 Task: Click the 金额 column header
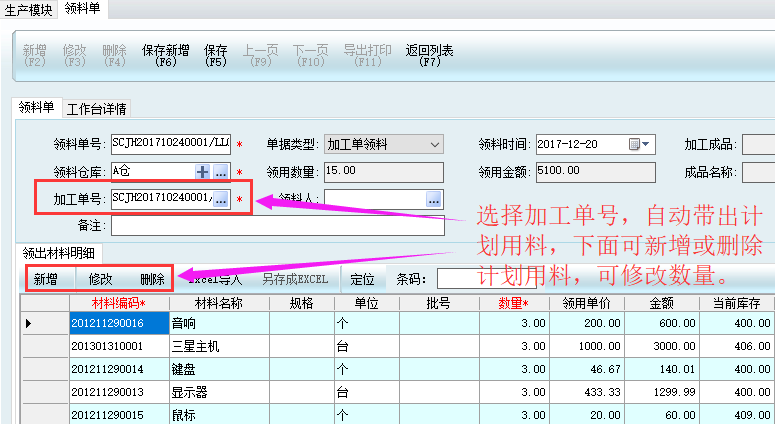click(x=661, y=303)
